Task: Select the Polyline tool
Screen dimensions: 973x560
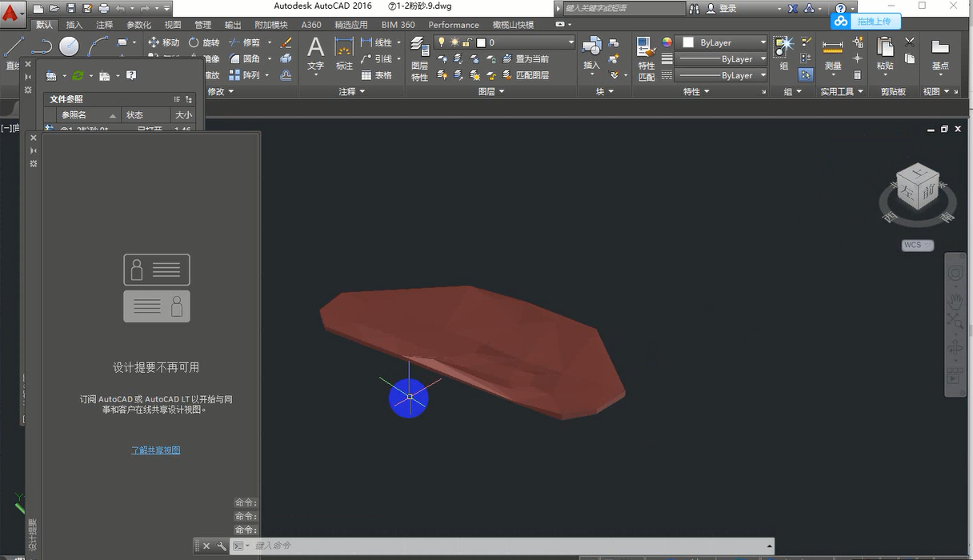Action: [42, 47]
